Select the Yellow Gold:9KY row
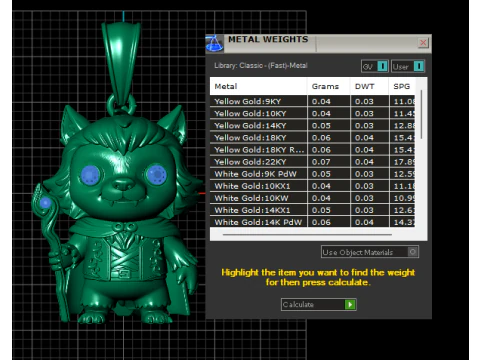The height and width of the screenshot is (360, 480). point(313,101)
